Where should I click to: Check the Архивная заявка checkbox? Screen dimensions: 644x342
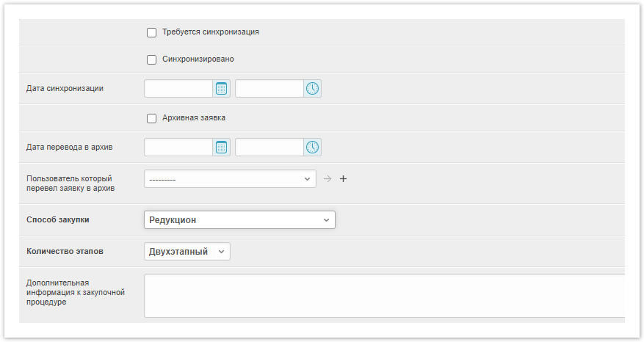point(152,118)
